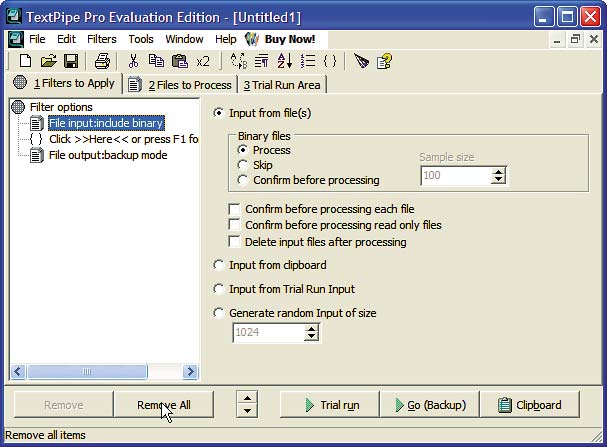The height and width of the screenshot is (447, 607).
Task: Enable Confirm before processing read only files
Action: point(234,225)
